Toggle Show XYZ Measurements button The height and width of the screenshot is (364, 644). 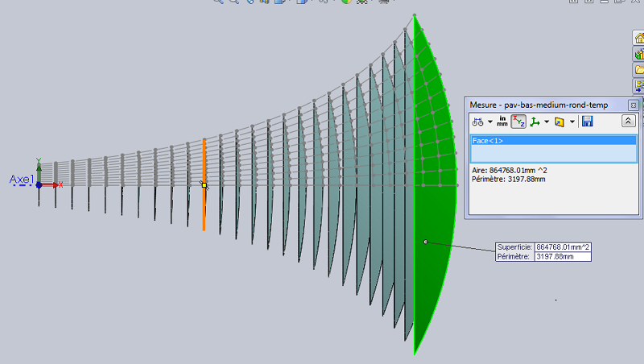pyautogui.click(x=518, y=122)
